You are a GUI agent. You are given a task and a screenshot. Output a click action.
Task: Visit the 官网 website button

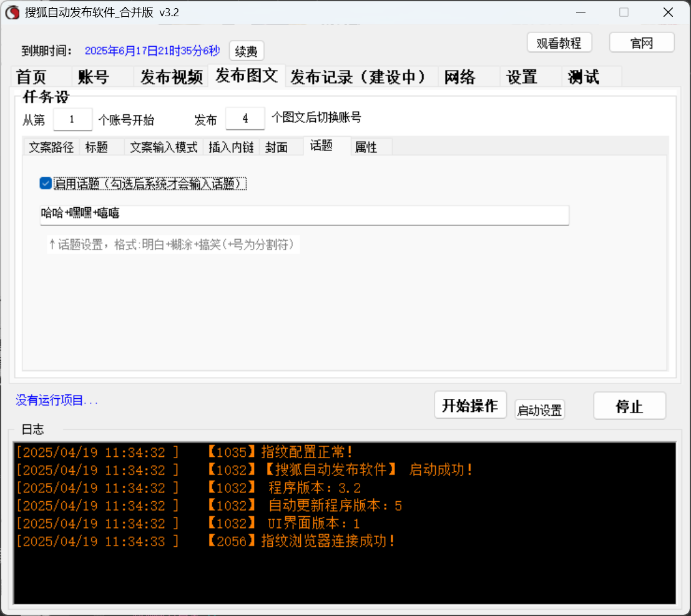642,42
